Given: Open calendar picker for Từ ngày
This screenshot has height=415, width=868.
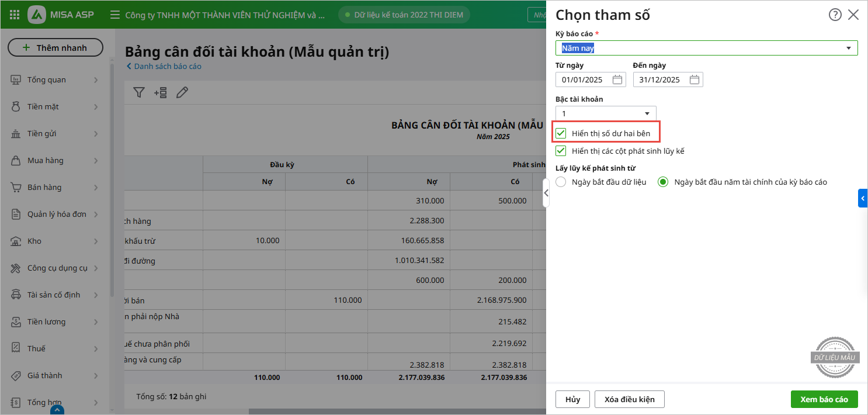Looking at the screenshot, I should tap(617, 79).
